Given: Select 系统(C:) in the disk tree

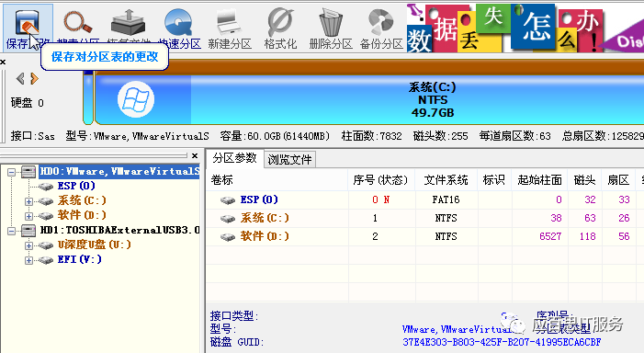Looking at the screenshot, I should pos(82,200).
